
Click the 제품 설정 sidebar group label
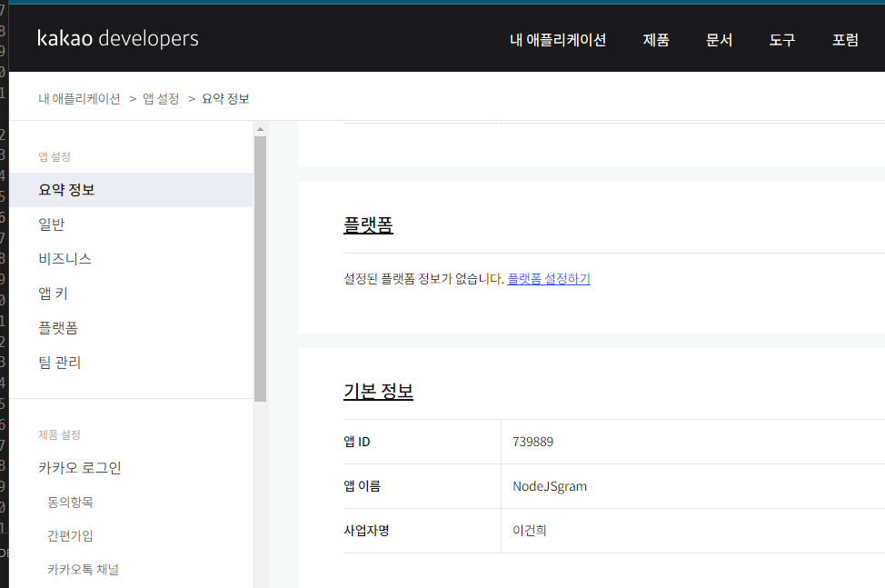(x=59, y=435)
